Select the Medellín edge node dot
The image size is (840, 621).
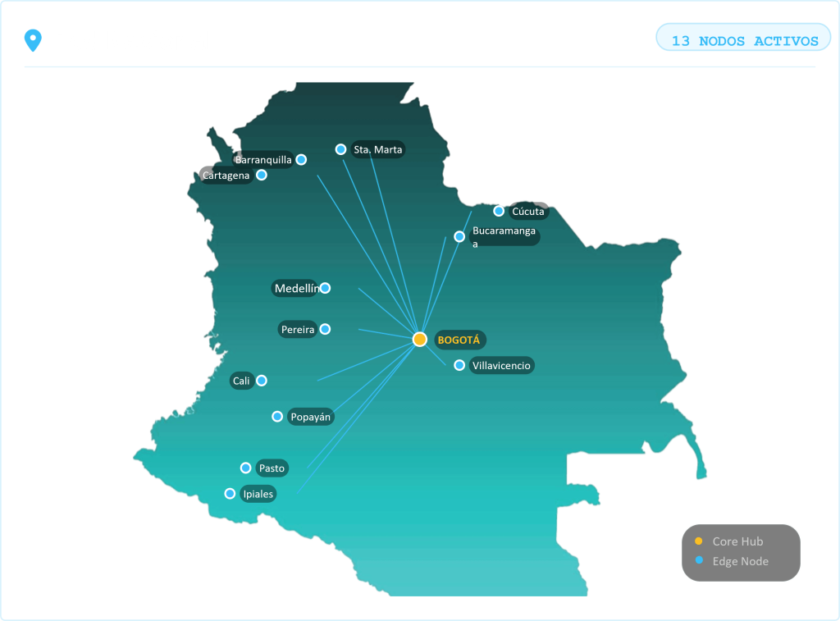tap(325, 288)
